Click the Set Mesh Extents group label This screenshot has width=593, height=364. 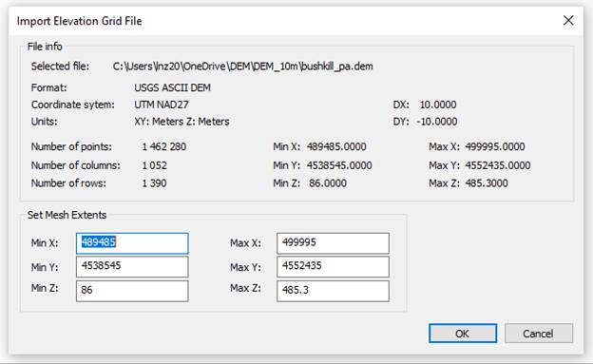coord(67,215)
